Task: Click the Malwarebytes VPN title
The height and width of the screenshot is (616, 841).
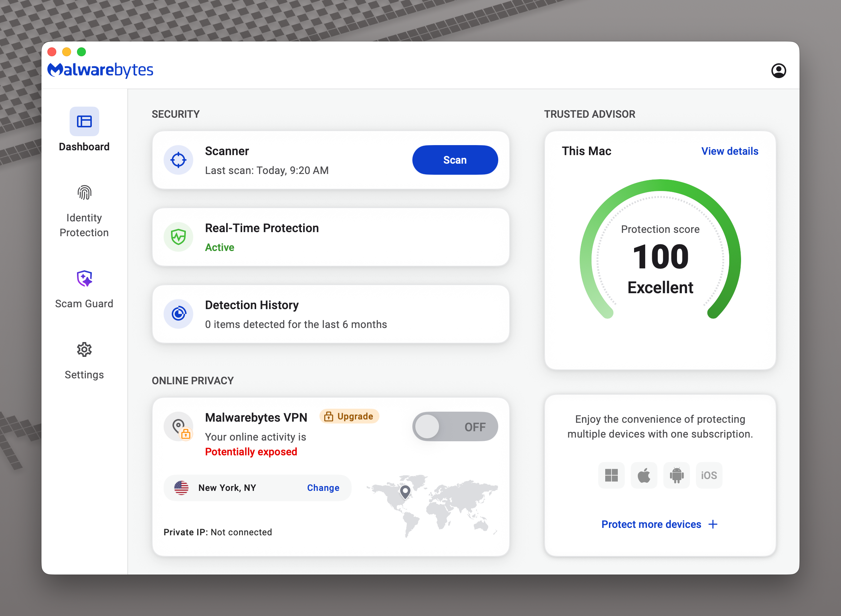Action: [x=256, y=418]
